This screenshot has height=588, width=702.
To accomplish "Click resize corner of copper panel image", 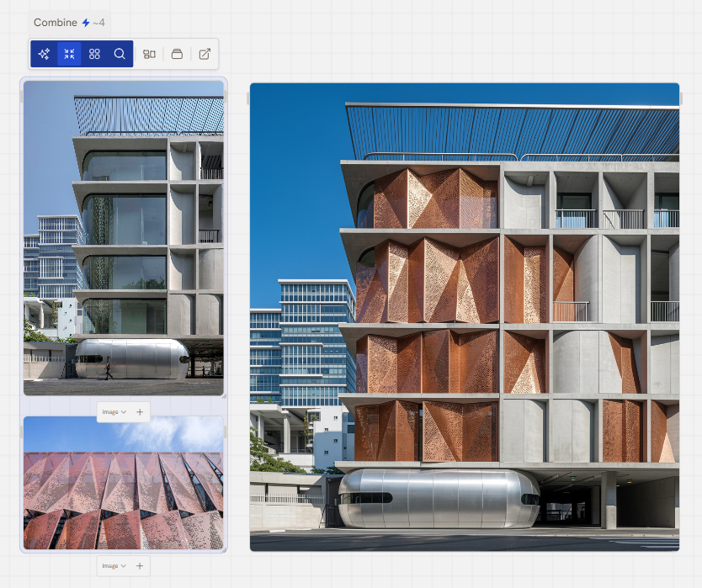I will pyautogui.click(x=224, y=550).
